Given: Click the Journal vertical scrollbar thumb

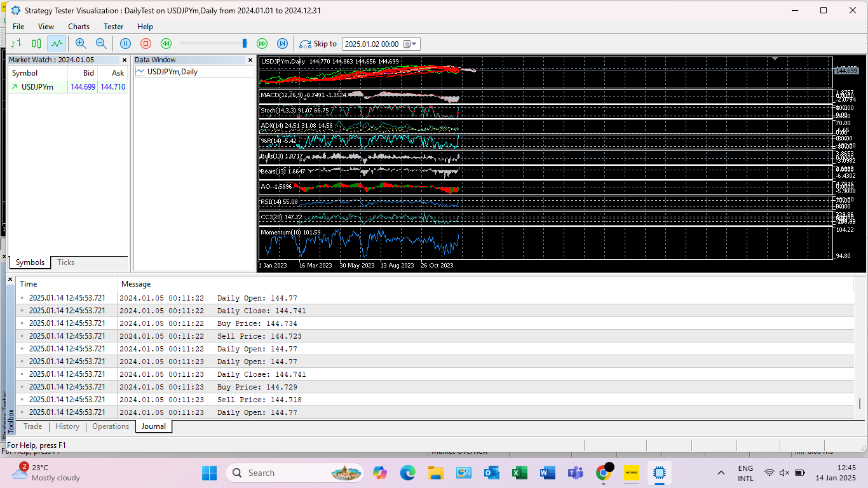Looking at the screenshot, I should pyautogui.click(x=860, y=404).
